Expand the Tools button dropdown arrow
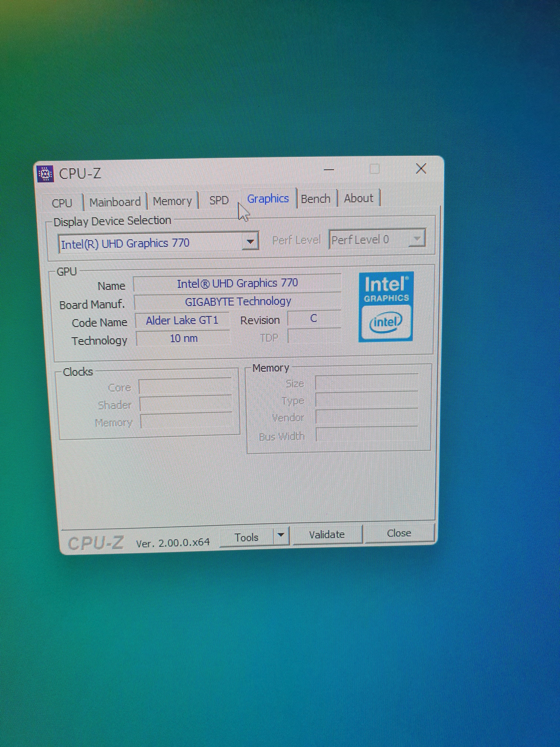The height and width of the screenshot is (747, 560). 281,535
